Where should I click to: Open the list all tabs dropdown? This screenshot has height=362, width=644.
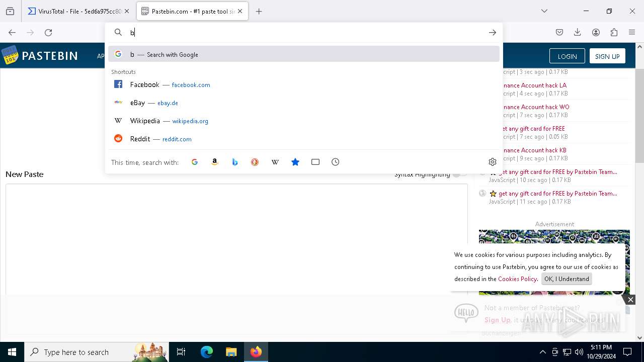(544, 11)
